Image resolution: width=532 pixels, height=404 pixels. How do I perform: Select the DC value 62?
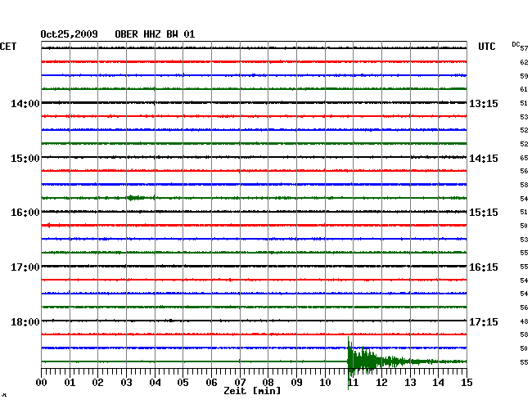524,62
